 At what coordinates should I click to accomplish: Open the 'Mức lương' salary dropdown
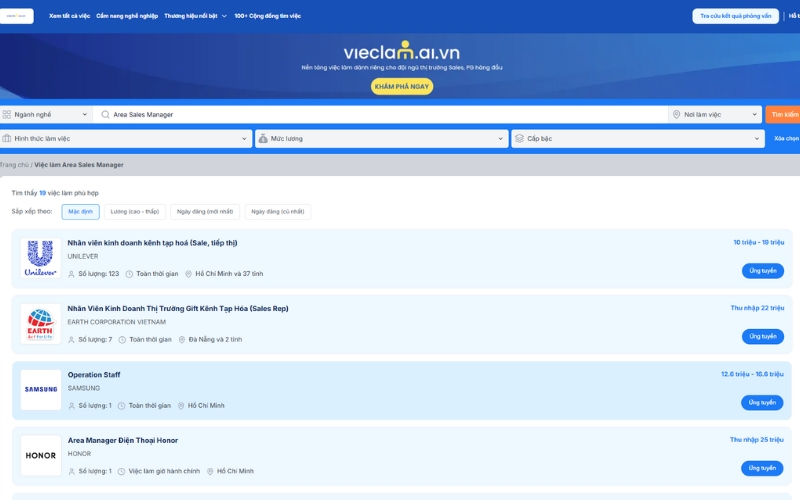[382, 138]
